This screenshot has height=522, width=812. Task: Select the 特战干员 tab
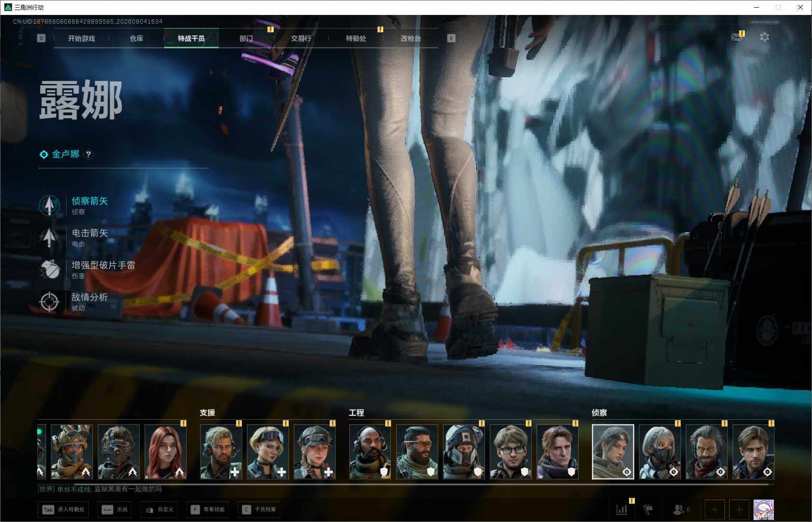[x=191, y=38]
